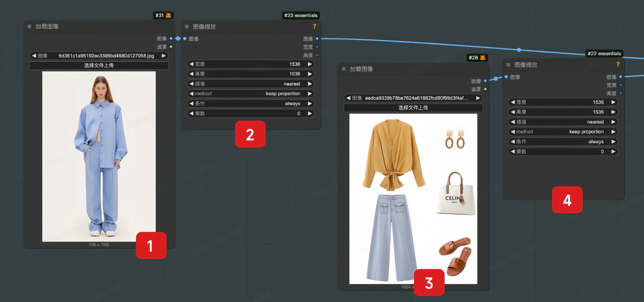Image resolution: width=644 pixels, height=302 pixels.
Task: Collapse the left 加载图像 node via its title dot
Action: coord(29,26)
